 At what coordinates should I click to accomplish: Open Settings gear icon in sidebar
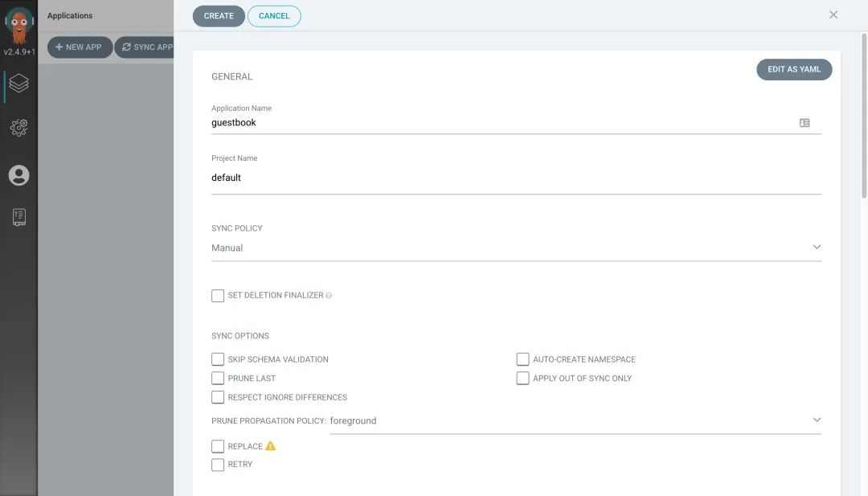[x=19, y=127]
